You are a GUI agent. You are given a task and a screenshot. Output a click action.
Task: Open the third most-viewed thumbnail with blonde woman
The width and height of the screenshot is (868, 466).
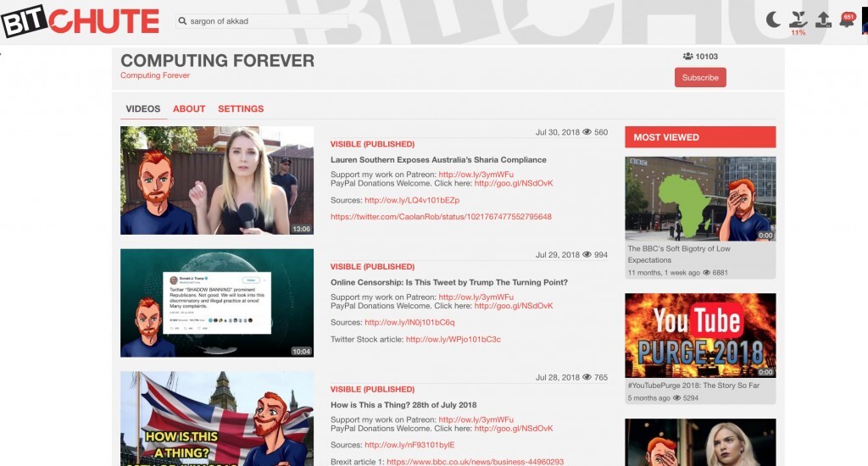coord(700,442)
